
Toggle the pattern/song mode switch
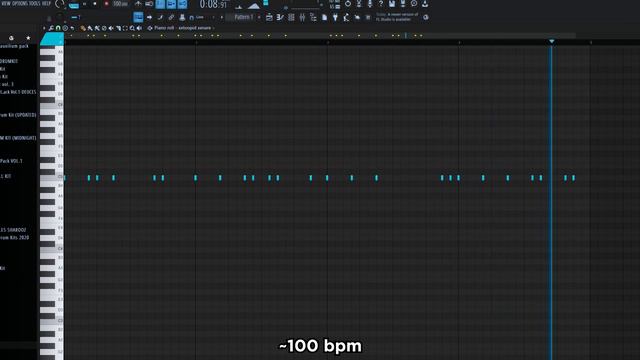pyautogui.click(x=73, y=5)
